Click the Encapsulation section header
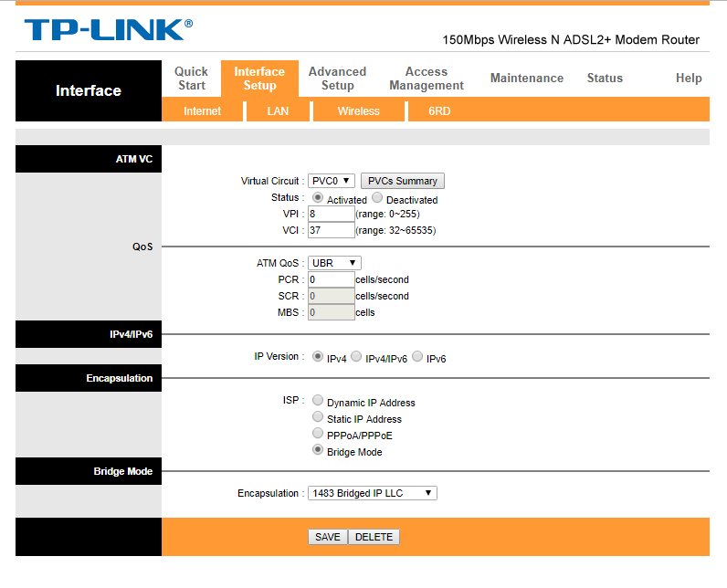Screen dimensions: 727x588 (x=89, y=378)
